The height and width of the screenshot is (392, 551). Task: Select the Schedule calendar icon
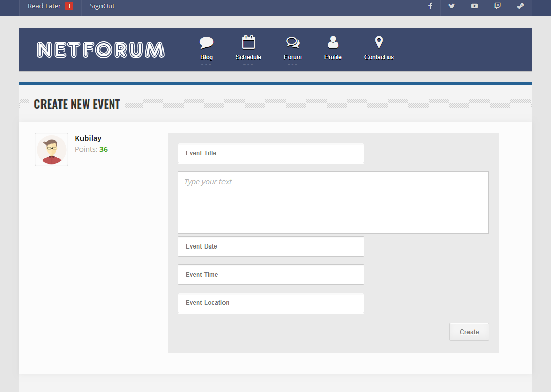249,42
